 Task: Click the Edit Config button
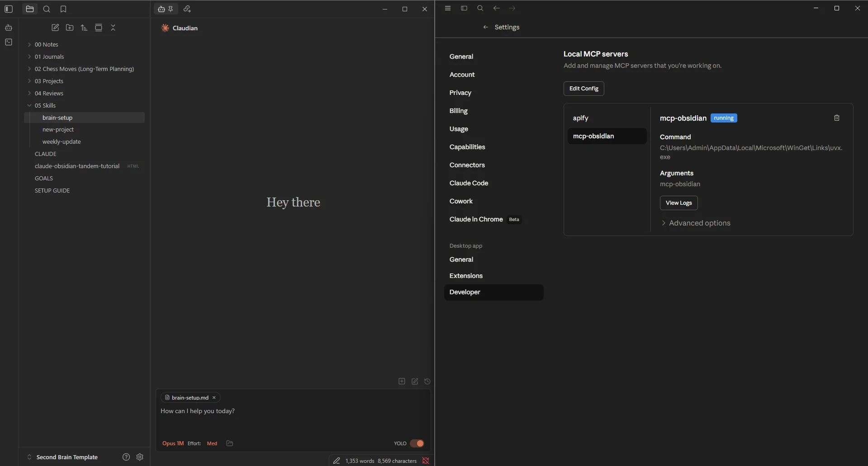tap(584, 89)
